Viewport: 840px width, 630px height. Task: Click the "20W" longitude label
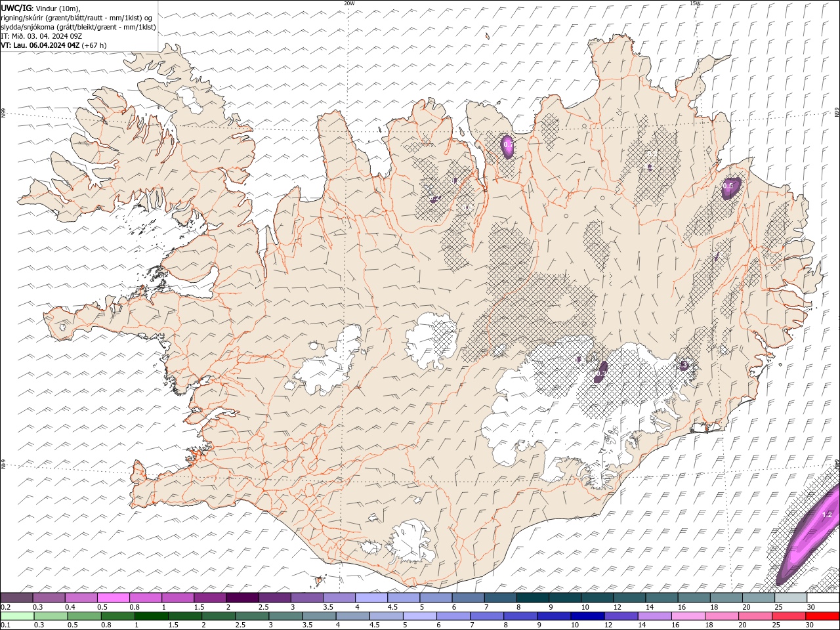pyautogui.click(x=349, y=3)
